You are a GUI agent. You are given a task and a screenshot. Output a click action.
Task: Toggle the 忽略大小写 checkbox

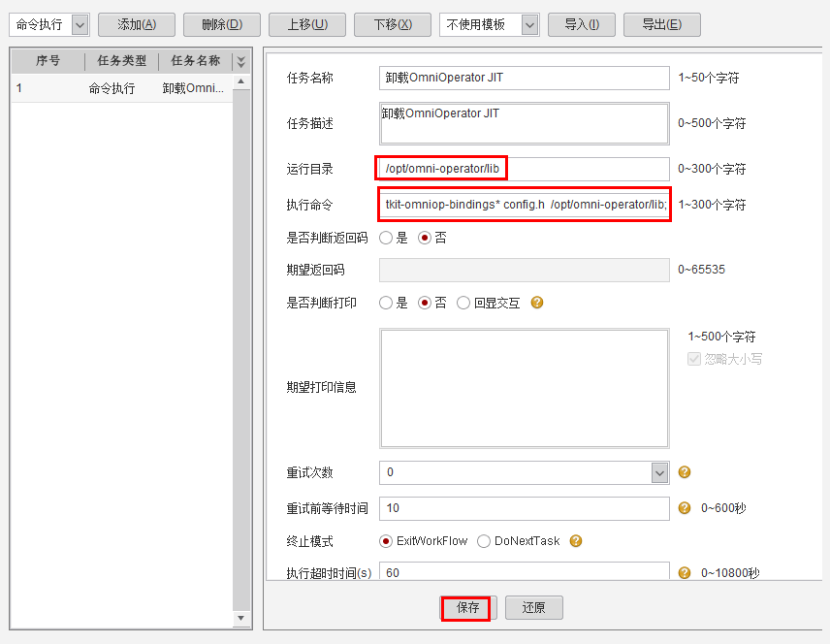694,359
